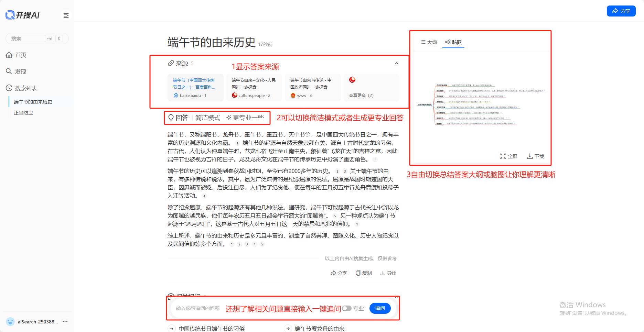Select the 脑图 mind map tab
Image resolution: width=644 pixels, height=332 pixels.
[x=453, y=42]
